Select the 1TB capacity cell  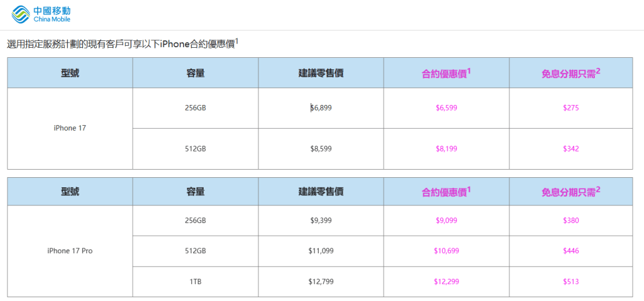196,282
